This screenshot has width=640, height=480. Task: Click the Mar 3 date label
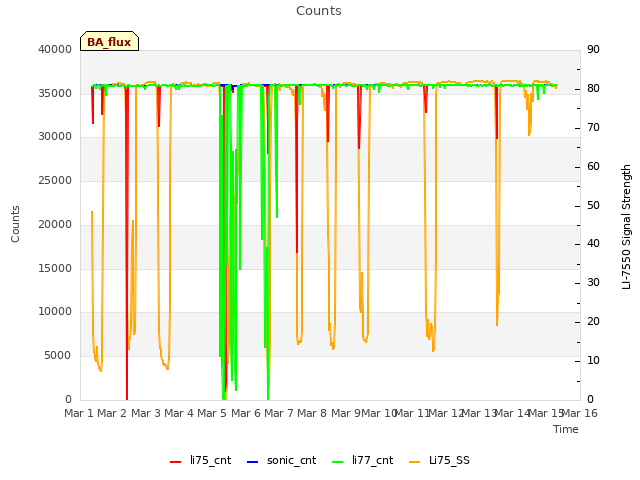(x=146, y=413)
